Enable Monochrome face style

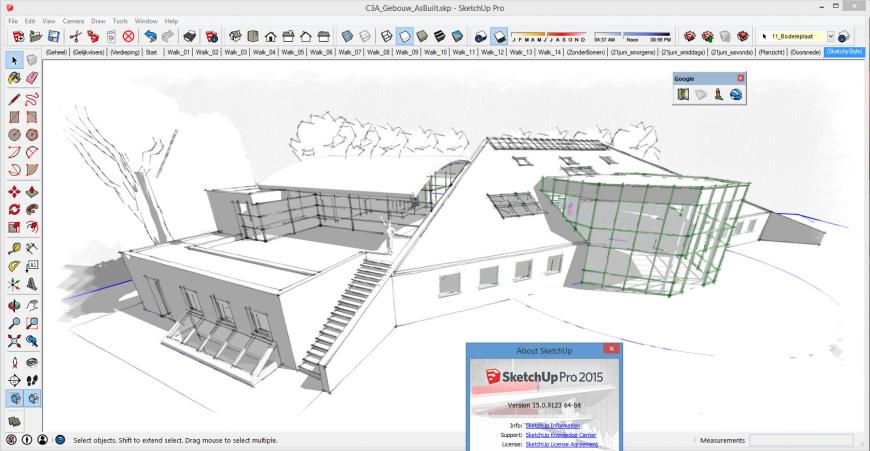coord(458,37)
